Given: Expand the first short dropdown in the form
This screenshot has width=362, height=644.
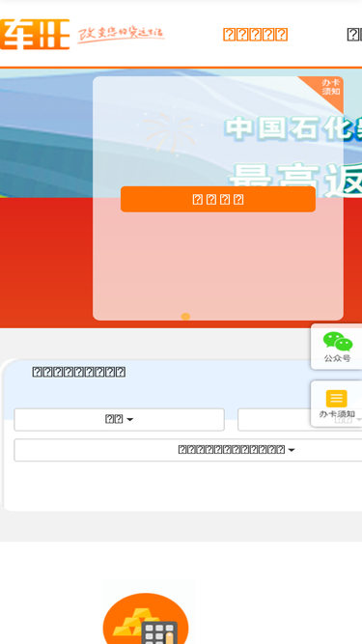Looking at the screenshot, I should [x=119, y=419].
